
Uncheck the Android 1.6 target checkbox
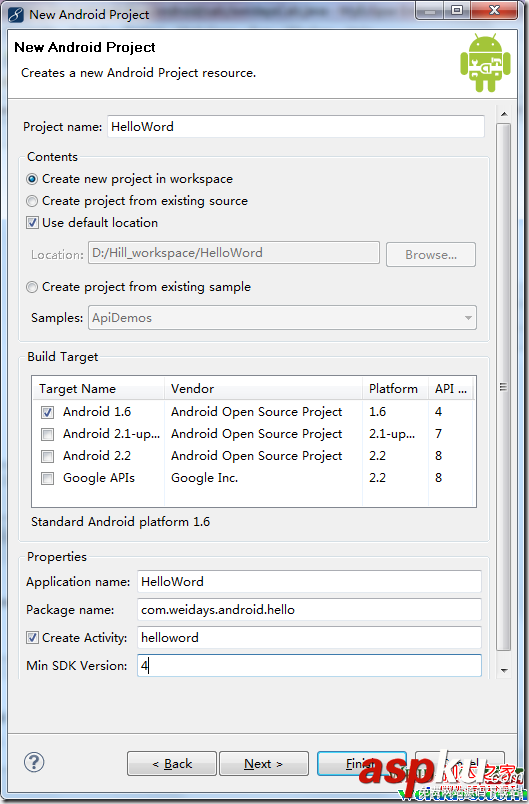pyautogui.click(x=47, y=412)
